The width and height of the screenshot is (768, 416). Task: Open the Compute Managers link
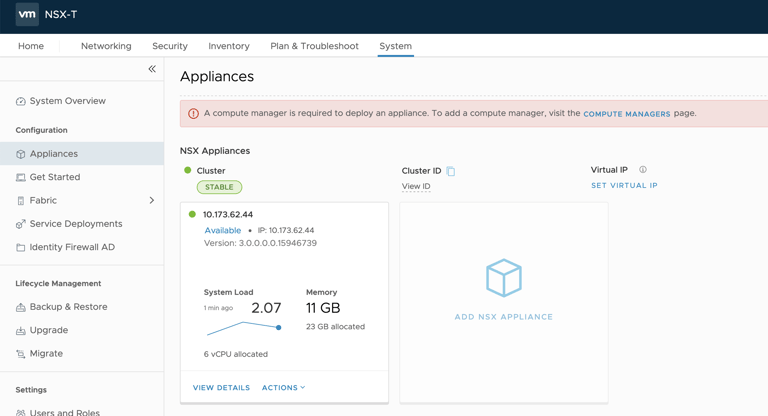[627, 114]
